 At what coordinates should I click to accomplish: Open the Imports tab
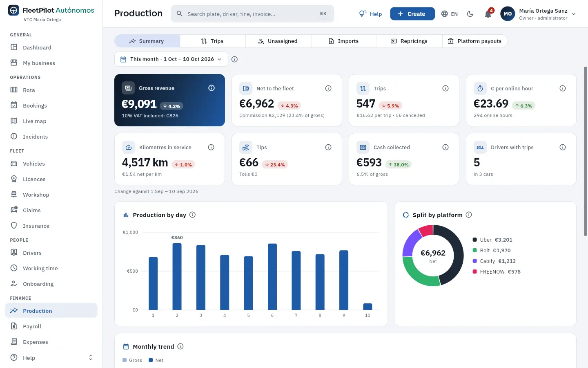[344, 41]
